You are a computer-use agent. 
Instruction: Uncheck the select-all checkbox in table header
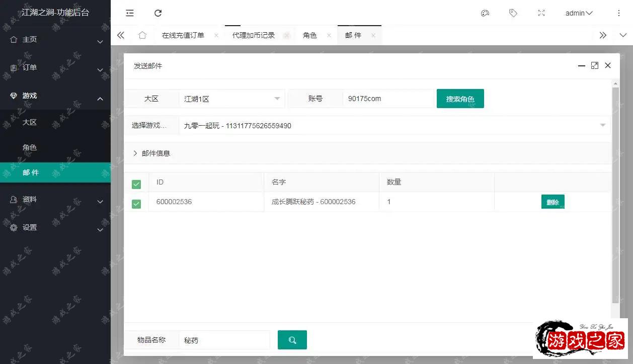tap(136, 184)
